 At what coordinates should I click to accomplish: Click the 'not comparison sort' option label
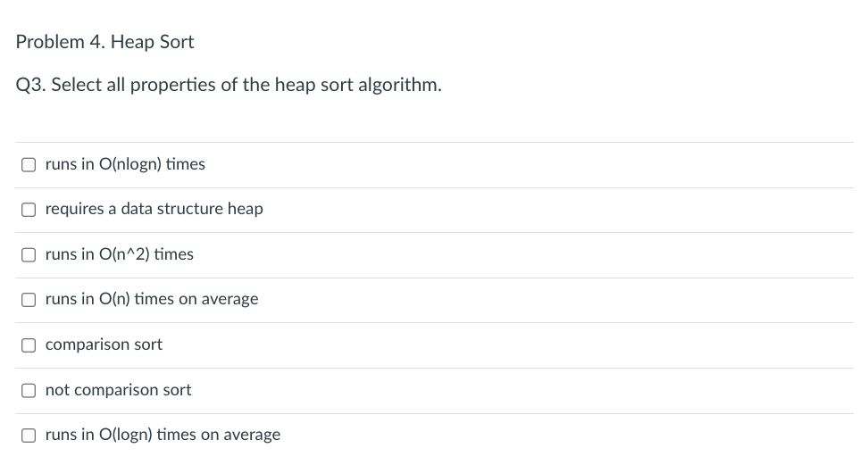[119, 390]
